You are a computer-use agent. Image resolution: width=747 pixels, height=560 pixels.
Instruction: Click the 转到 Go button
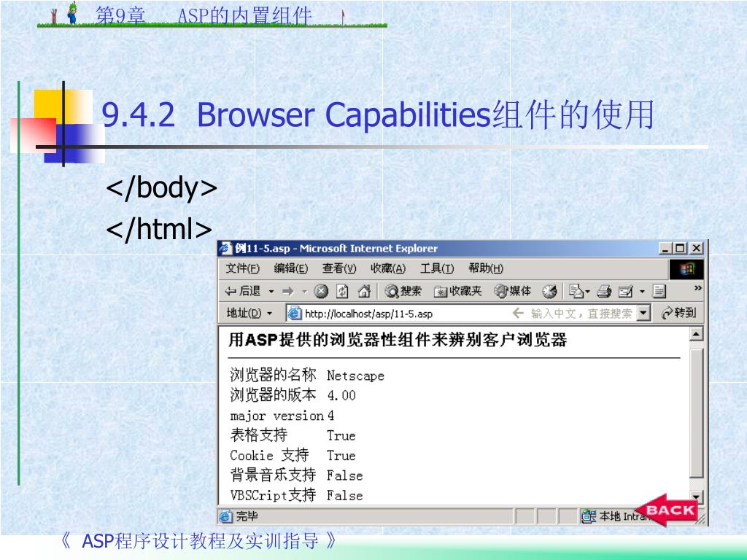679,313
